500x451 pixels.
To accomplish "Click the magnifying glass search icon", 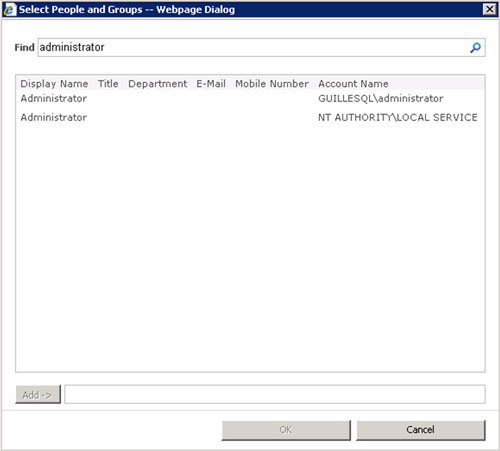I will [475, 48].
